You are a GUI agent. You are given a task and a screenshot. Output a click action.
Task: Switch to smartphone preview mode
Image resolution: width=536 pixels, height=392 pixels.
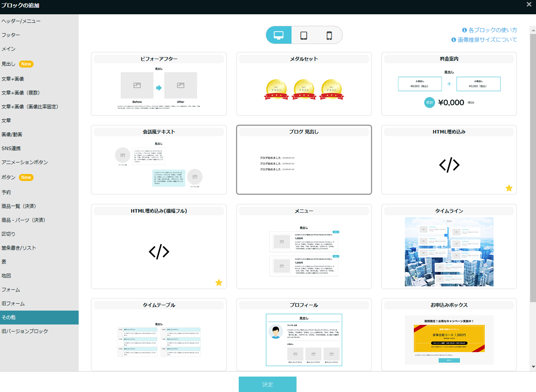[x=329, y=35]
